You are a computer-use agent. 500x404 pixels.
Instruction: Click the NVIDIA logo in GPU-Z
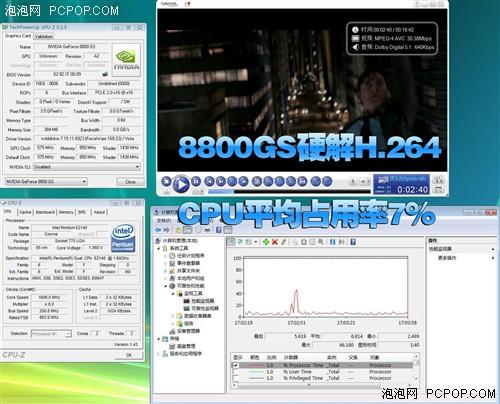point(126,60)
